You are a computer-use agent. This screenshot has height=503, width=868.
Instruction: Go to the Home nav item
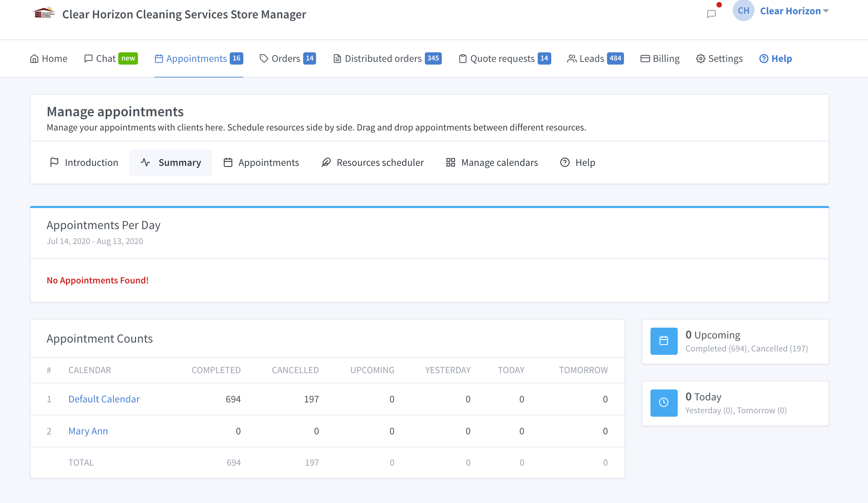(49, 58)
